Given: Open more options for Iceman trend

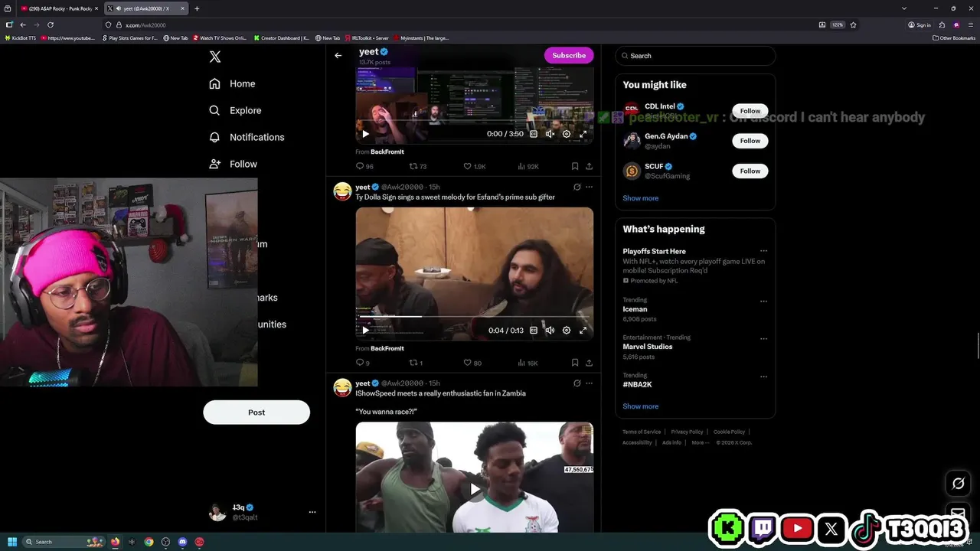Looking at the screenshot, I should click(763, 302).
